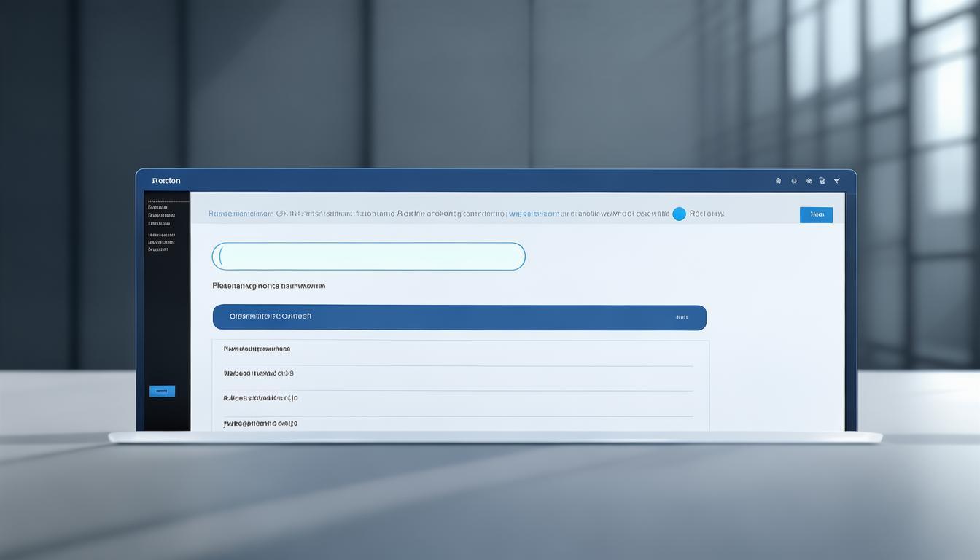Click the fourth icon in the top-right title bar group

822,181
